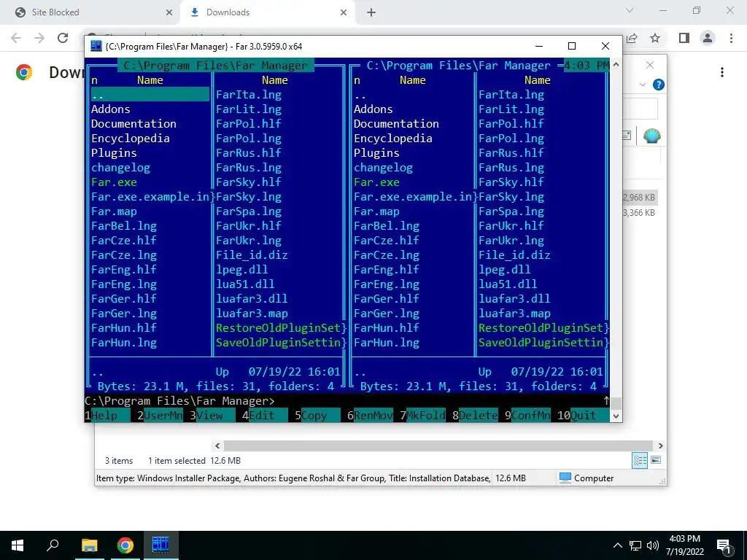Select Plugins folder in right panel
Image resolution: width=747 pixels, height=560 pixels.
click(x=377, y=153)
